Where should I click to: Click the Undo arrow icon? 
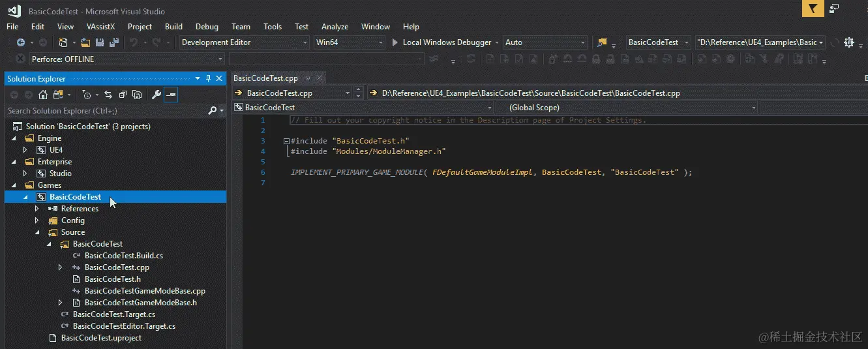[x=133, y=42]
